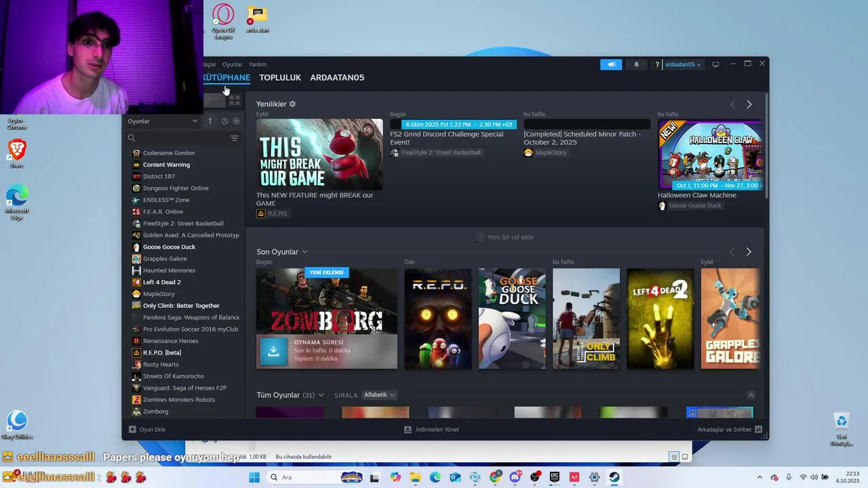Click the library search magnifier icon

(132, 138)
